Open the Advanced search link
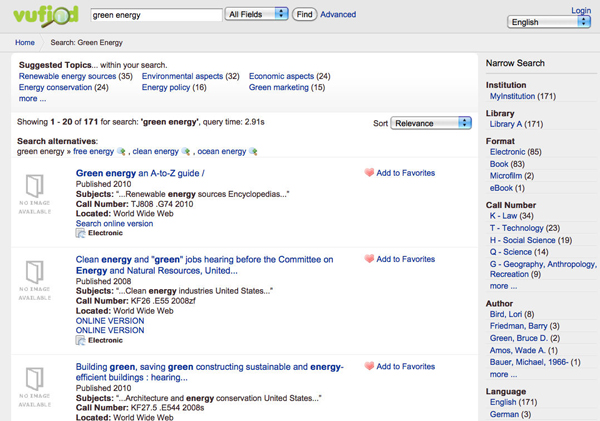 coord(338,15)
